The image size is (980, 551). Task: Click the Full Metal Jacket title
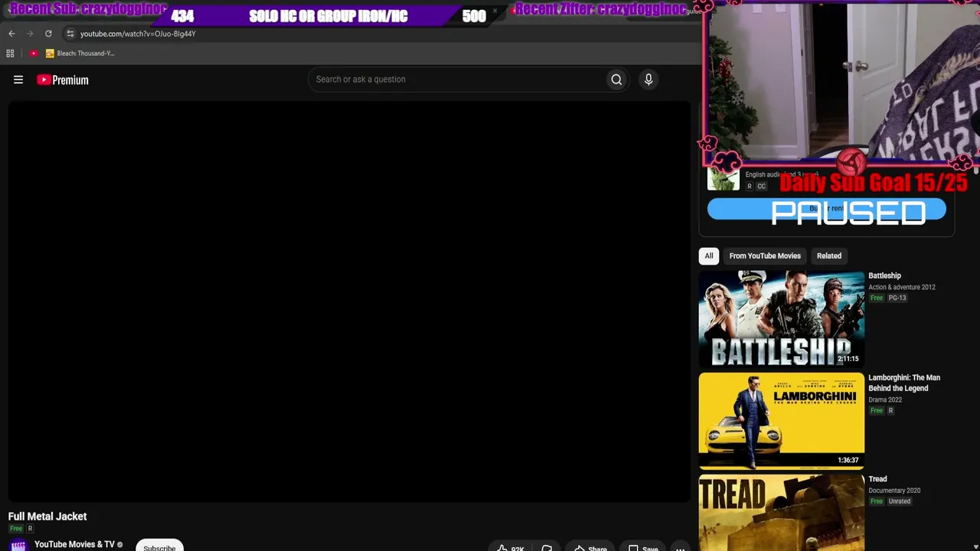pos(47,517)
